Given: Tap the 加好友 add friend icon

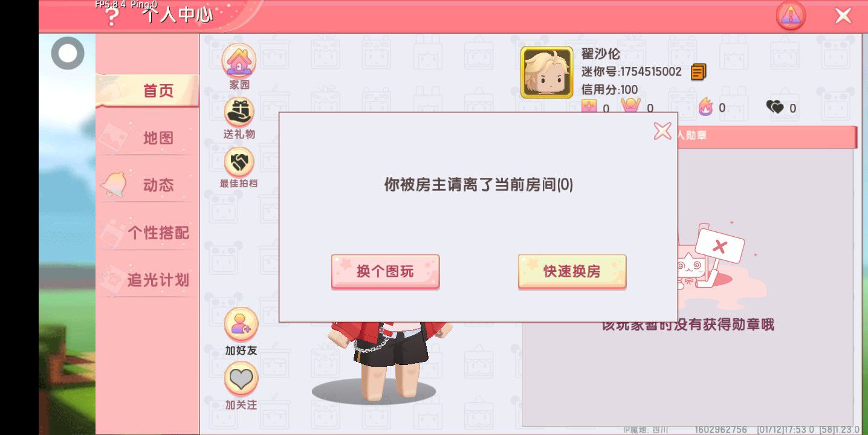Looking at the screenshot, I should click(241, 324).
